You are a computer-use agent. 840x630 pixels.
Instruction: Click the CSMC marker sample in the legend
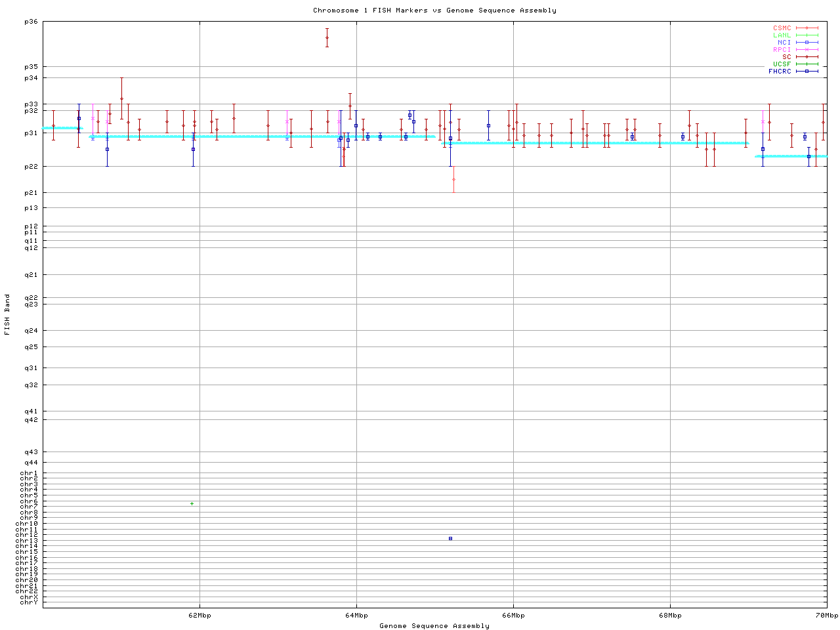(807, 28)
